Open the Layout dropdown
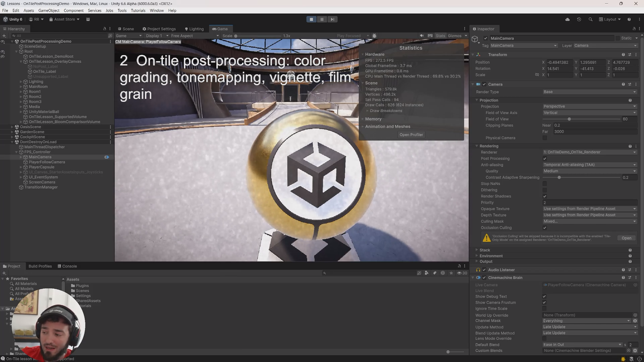The width and height of the screenshot is (644, 362). pyautogui.click(x=610, y=19)
